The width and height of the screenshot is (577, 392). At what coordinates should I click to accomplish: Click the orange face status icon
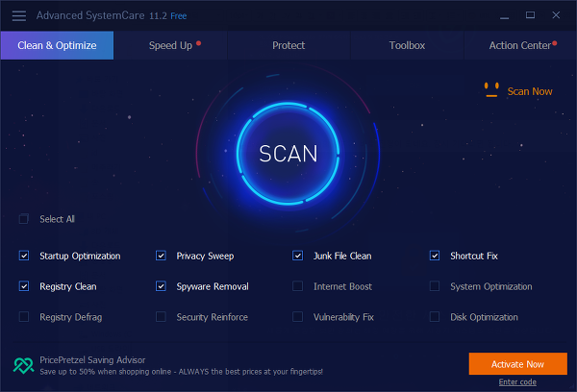491,90
